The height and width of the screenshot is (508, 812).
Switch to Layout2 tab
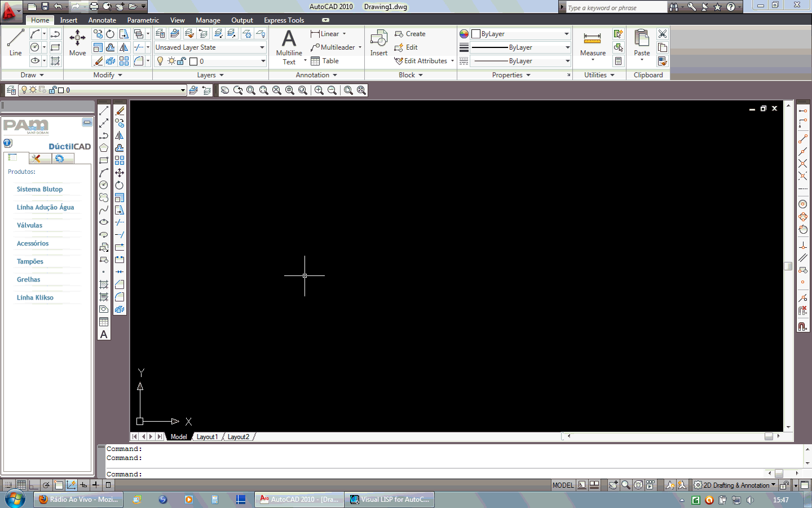coord(239,437)
